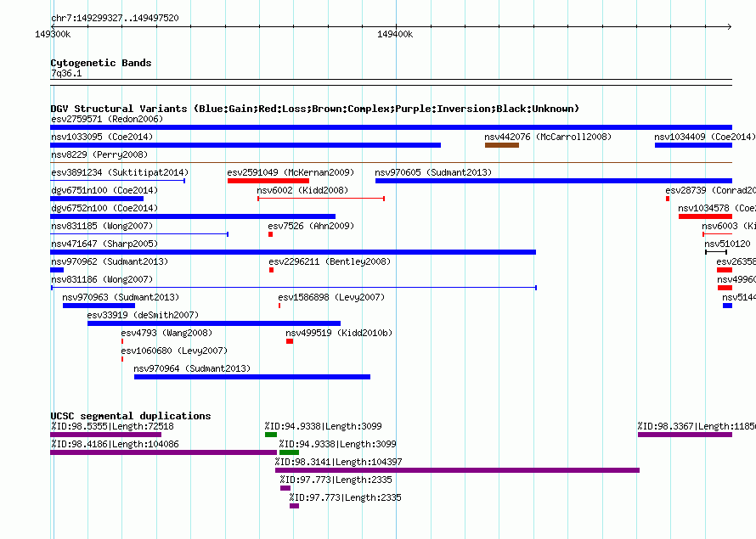Image resolution: width=756 pixels, height=539 pixels.
Task: Select nsv970605 (Sudmant2013) label
Action: 433,172
